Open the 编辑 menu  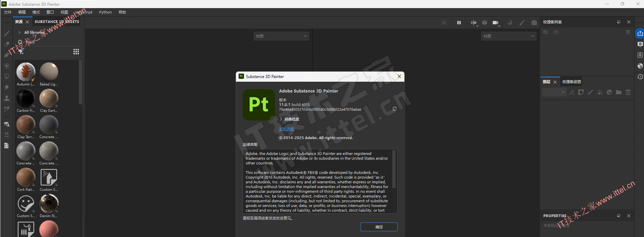point(22,12)
